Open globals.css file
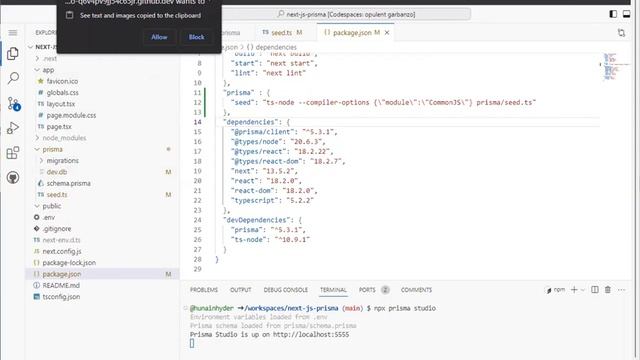The image size is (640, 360). (62, 93)
